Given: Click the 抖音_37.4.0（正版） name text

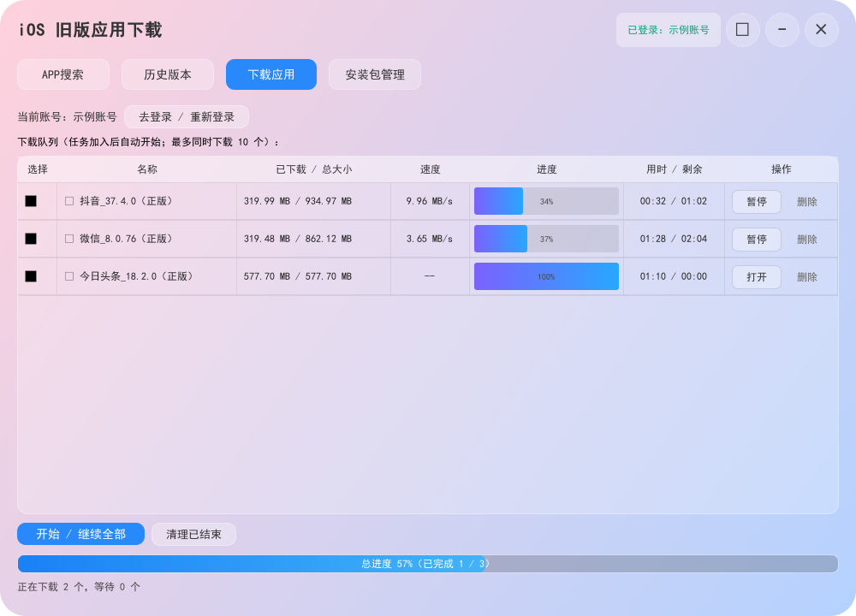Looking at the screenshot, I should [128, 201].
